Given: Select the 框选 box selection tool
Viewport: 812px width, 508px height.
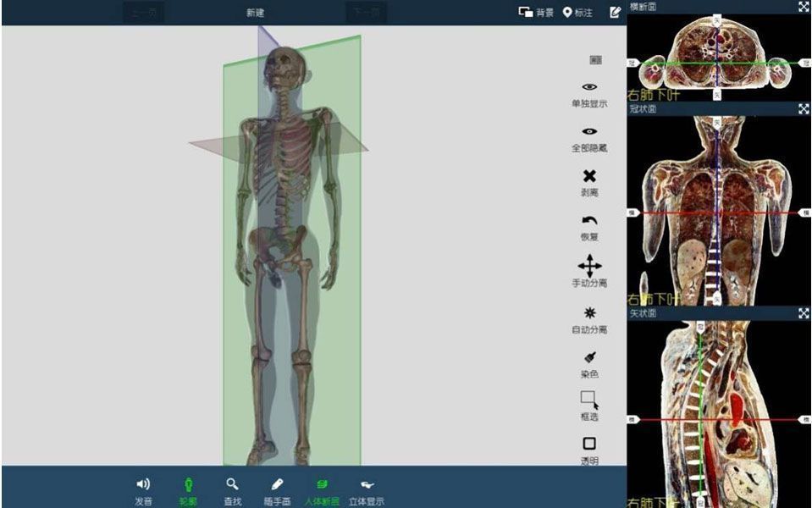Looking at the screenshot, I should point(589,400).
